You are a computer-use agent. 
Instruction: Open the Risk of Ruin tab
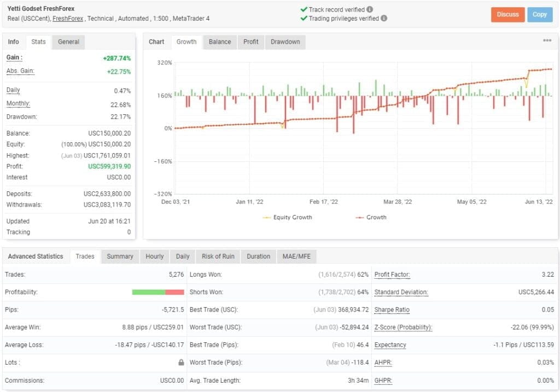(x=218, y=256)
